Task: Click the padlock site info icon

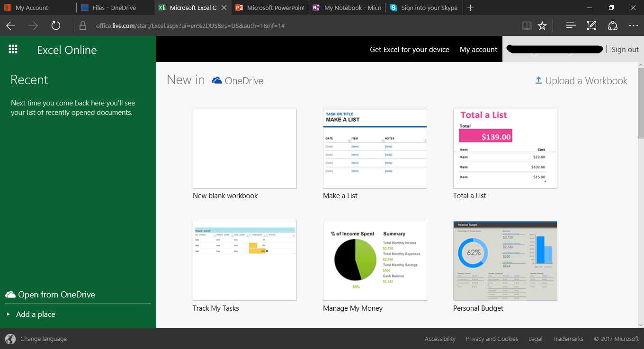Action: pyautogui.click(x=83, y=26)
